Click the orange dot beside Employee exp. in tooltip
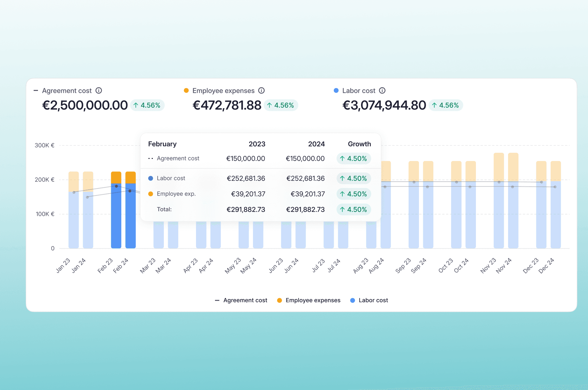 150,193
